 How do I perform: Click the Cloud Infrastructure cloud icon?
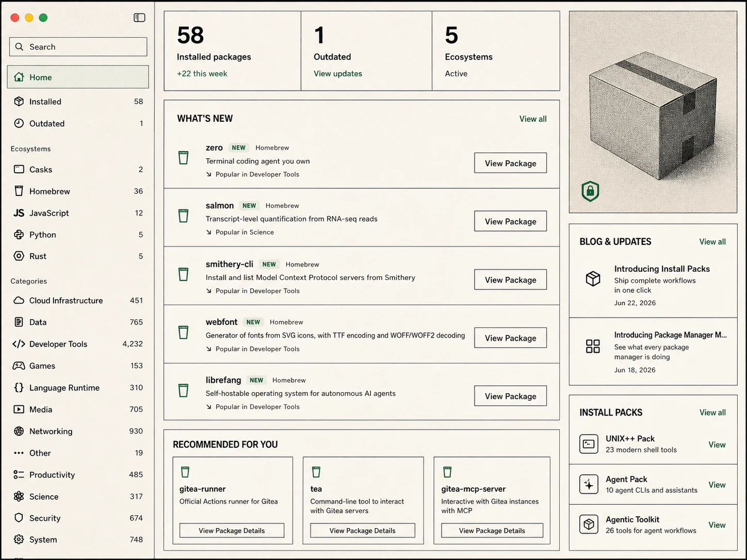click(x=19, y=300)
